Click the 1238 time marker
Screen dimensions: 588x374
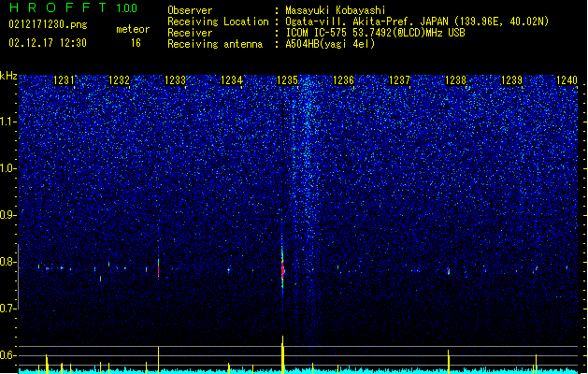click(x=455, y=80)
